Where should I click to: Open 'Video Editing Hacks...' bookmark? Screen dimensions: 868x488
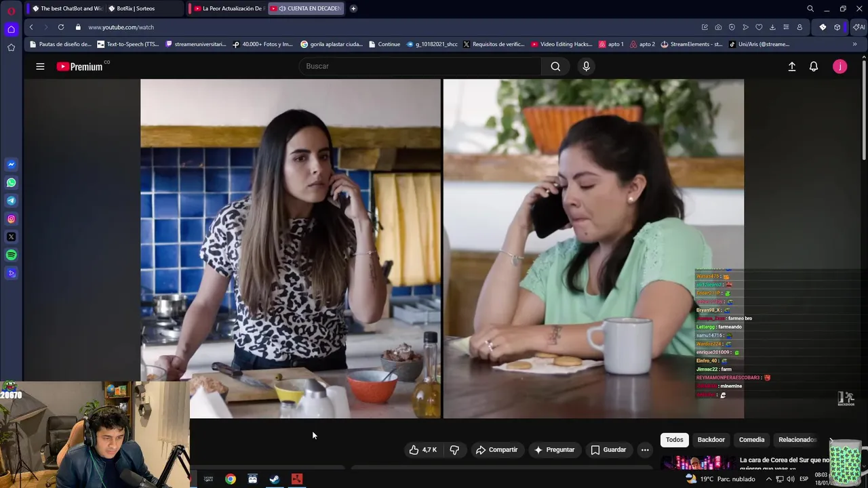(561, 44)
